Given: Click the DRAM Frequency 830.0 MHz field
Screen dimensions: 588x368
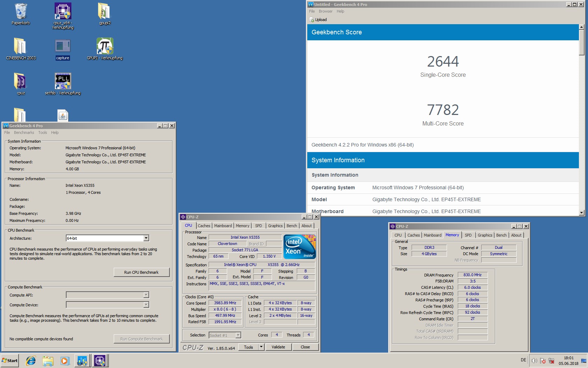Looking at the screenshot, I should click(x=472, y=275).
